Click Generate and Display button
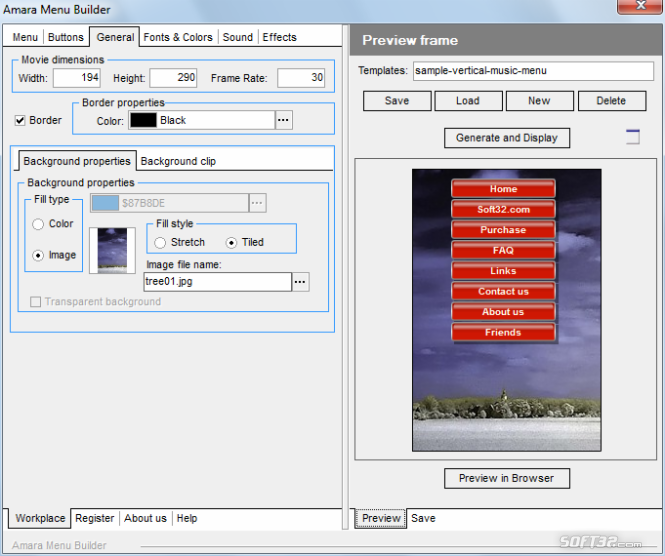The height and width of the screenshot is (556, 665). [x=507, y=138]
